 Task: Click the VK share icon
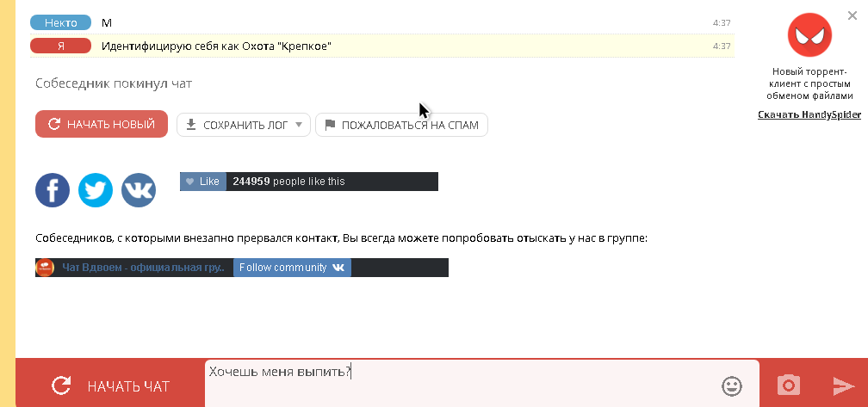pyautogui.click(x=139, y=190)
